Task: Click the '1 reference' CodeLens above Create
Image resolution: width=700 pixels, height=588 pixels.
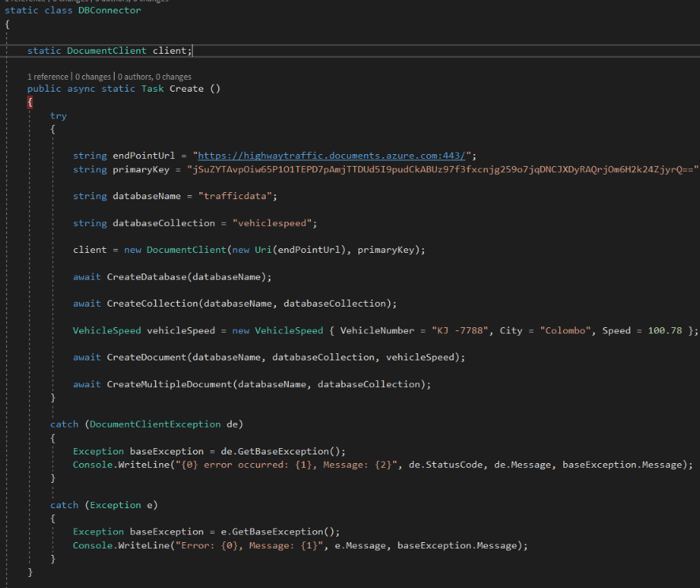Action: [47, 77]
